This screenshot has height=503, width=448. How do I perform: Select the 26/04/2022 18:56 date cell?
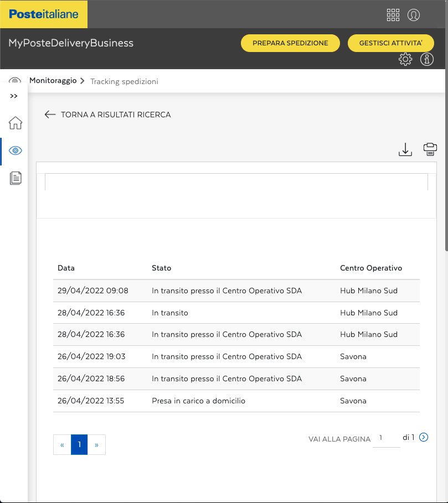click(91, 378)
